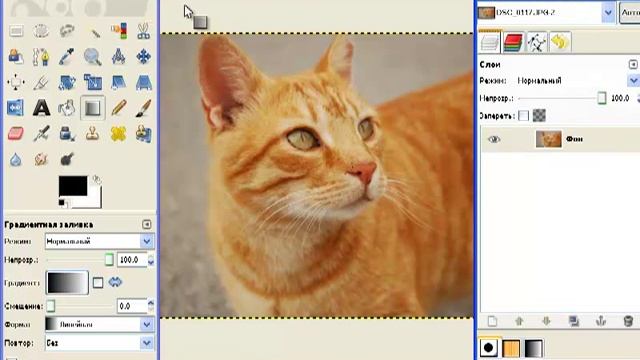Open the black foreground color swatch
This screenshot has width=640, height=360.
click(x=73, y=186)
